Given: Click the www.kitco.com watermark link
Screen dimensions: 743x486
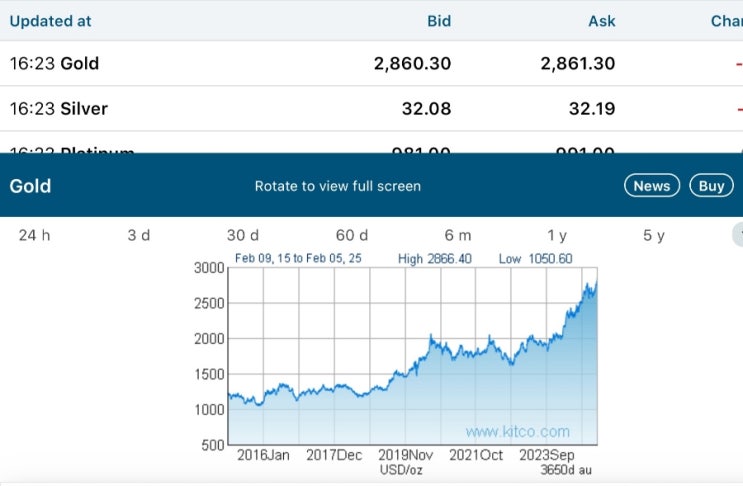Looking at the screenshot, I should pos(517,432).
